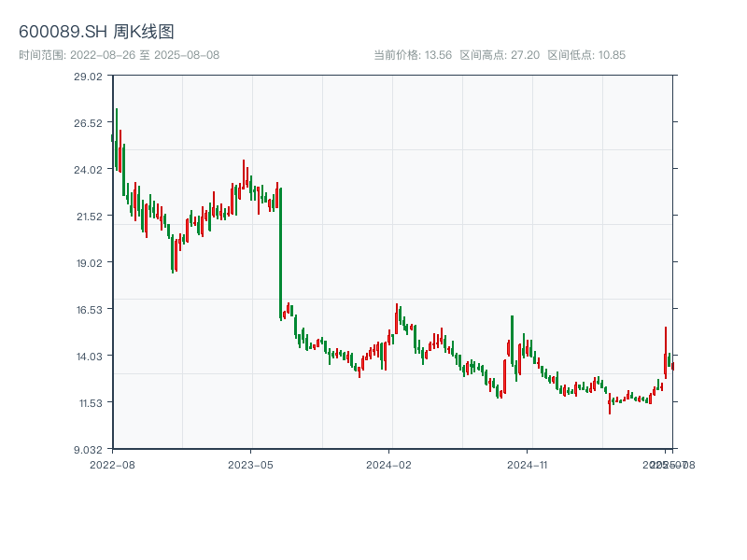Screen dimensions: 747x560
Task: Click the 600089.SH chart title
Action: pos(96,32)
